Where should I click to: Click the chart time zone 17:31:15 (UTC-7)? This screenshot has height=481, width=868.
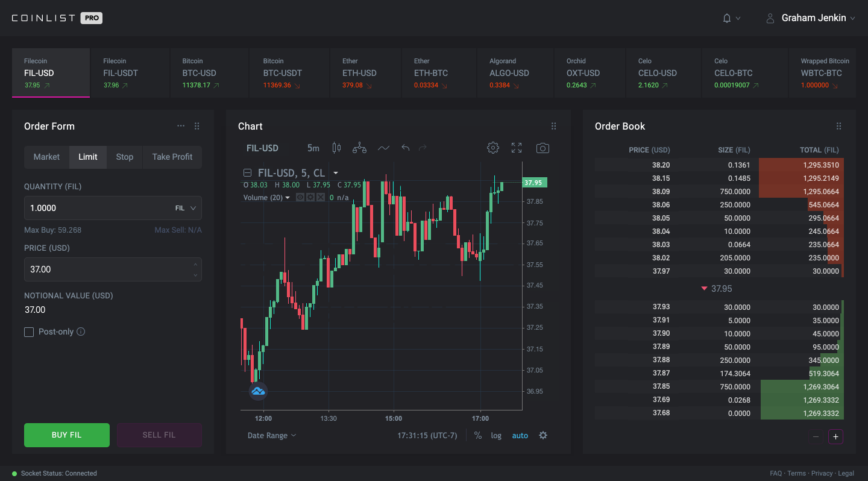click(427, 435)
